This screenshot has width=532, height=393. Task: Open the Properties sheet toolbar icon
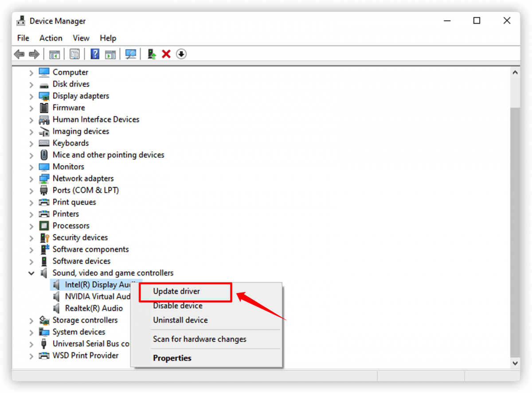[x=74, y=54]
